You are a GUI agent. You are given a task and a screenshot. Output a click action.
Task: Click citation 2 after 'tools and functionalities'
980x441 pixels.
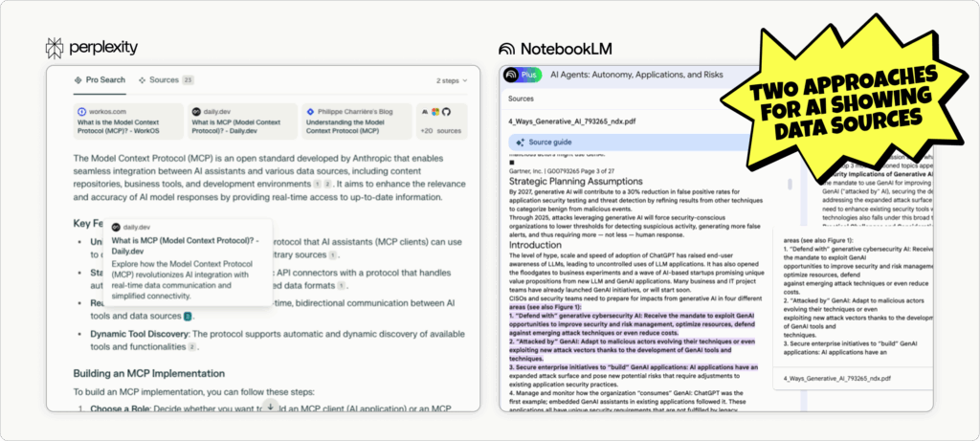(x=192, y=346)
